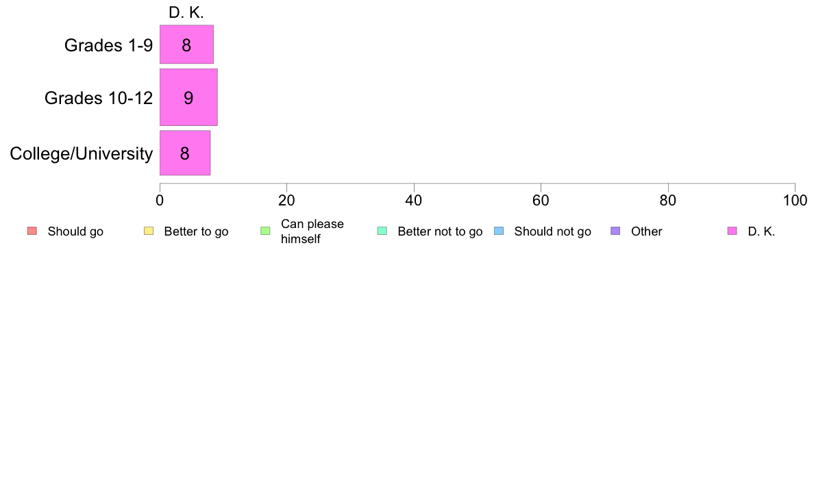The height and width of the screenshot is (504, 814).
Task: Click the Grades 10-12 axis label
Action: 99,98
